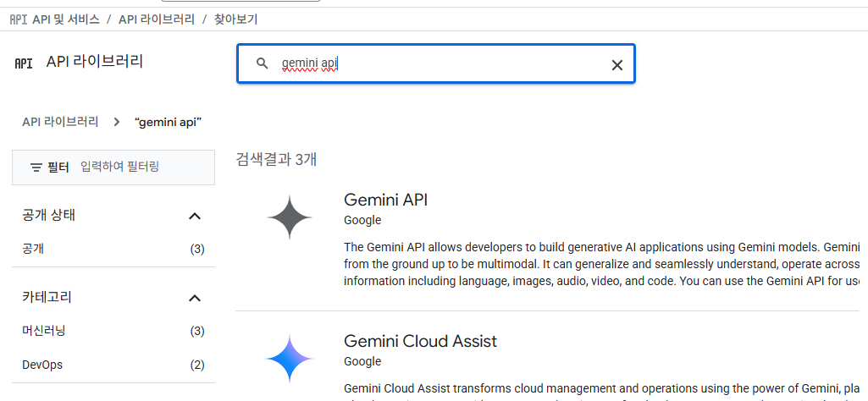Click the API 라이브러리 page heading
This screenshot has width=868, height=401.
[x=95, y=62]
